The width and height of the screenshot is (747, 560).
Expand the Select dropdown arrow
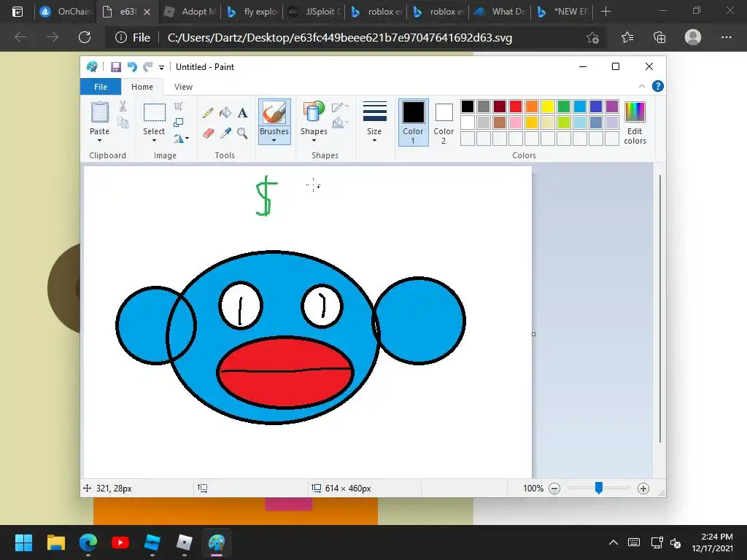click(x=154, y=141)
